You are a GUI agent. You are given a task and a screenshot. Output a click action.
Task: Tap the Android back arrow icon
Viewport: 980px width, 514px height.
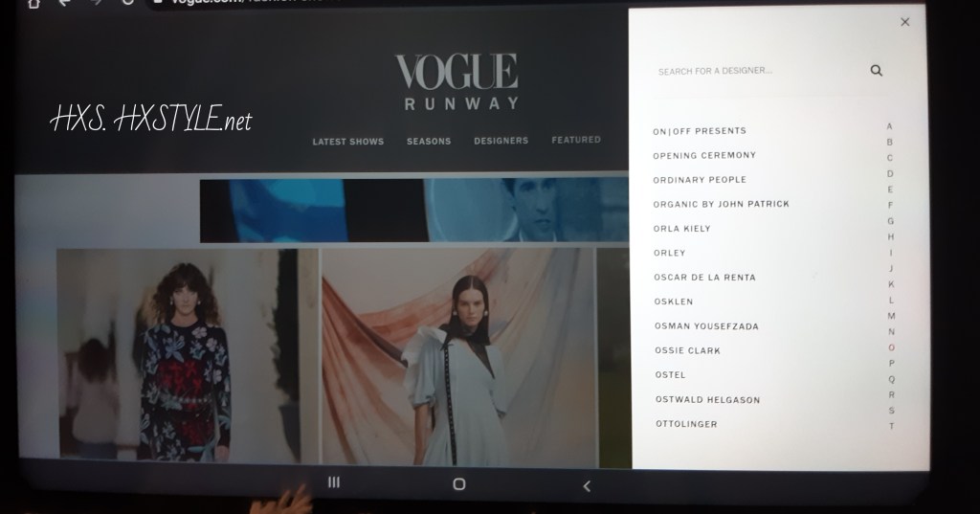click(x=587, y=485)
